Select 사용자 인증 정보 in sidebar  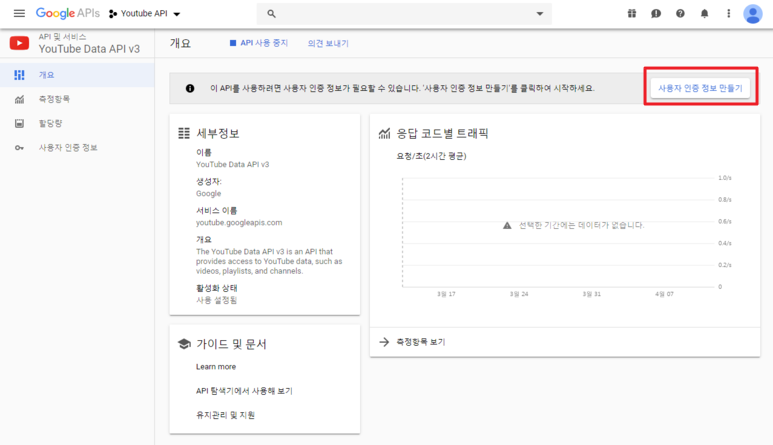point(77,147)
